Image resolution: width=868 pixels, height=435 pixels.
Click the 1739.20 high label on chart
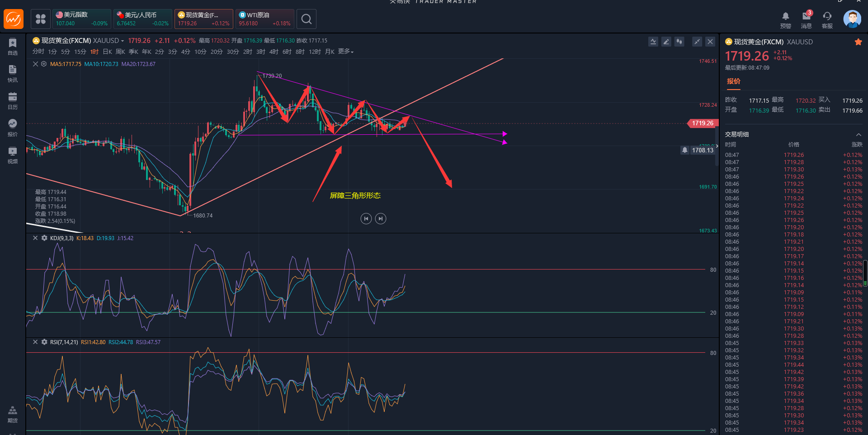click(x=272, y=76)
